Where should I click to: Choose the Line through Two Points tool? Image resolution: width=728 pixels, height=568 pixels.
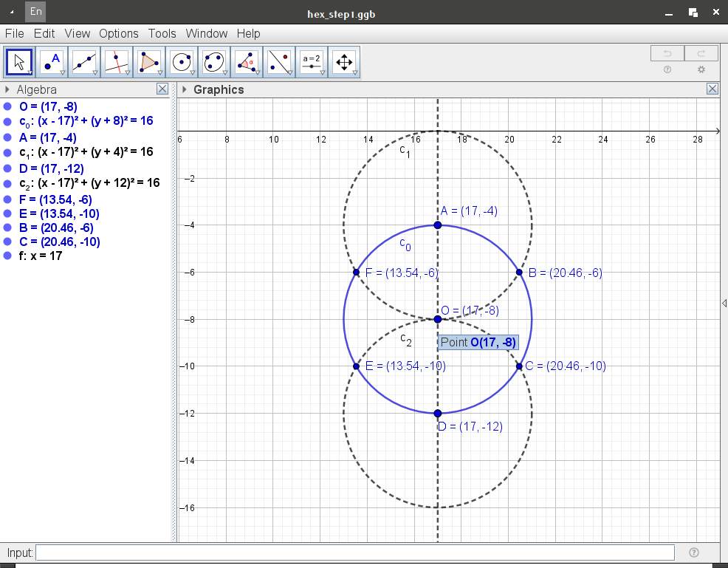click(x=84, y=62)
